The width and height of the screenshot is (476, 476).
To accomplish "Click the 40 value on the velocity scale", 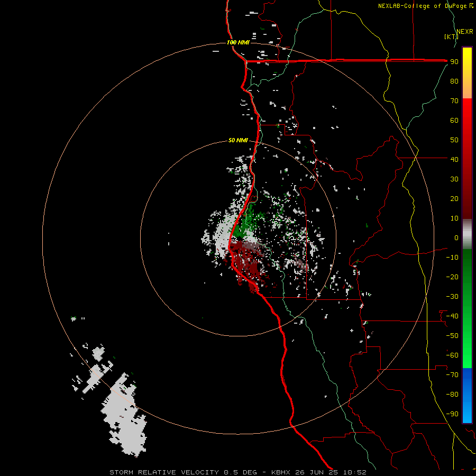I will [454, 159].
